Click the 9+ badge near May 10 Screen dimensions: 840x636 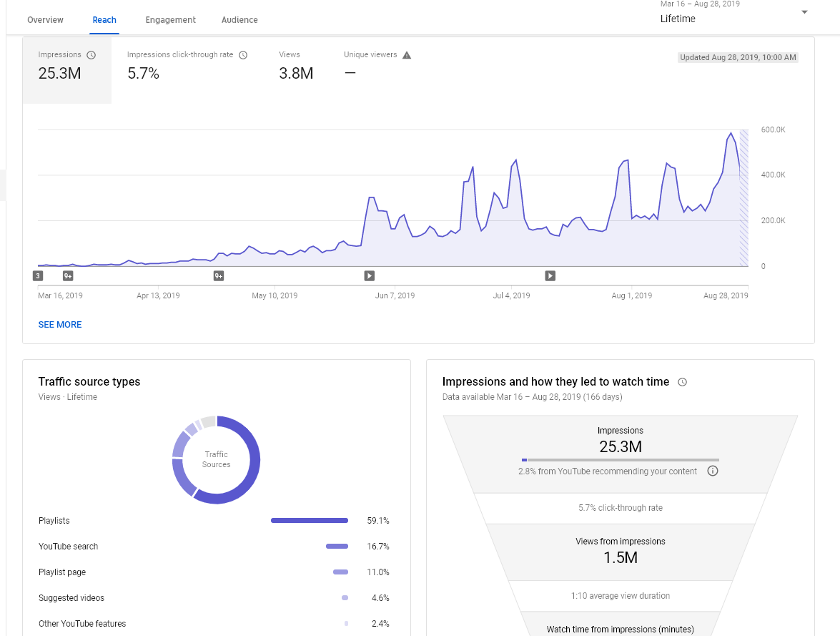pyautogui.click(x=219, y=275)
